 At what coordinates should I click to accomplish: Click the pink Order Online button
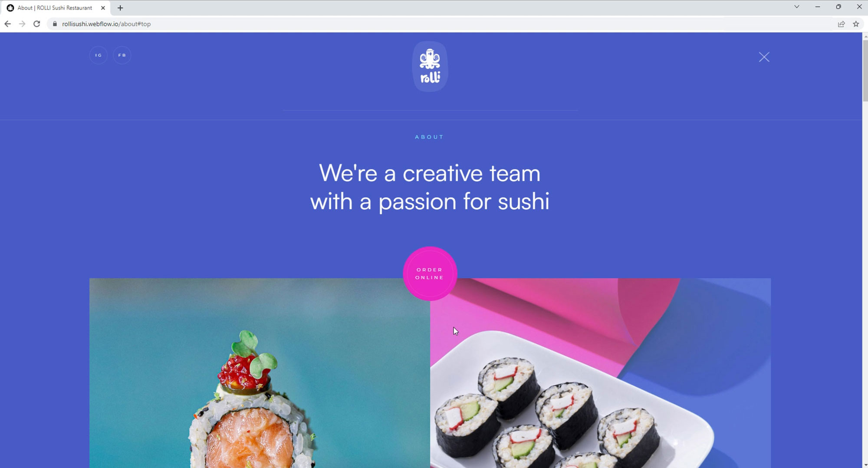tap(430, 274)
